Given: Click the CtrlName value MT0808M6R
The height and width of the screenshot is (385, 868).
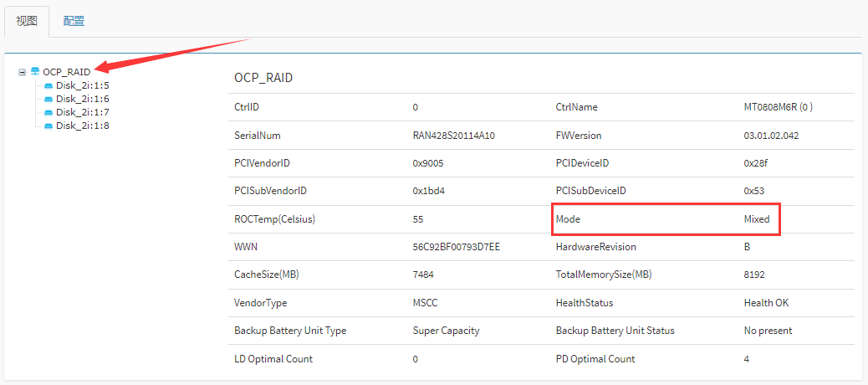Looking at the screenshot, I should (778, 107).
